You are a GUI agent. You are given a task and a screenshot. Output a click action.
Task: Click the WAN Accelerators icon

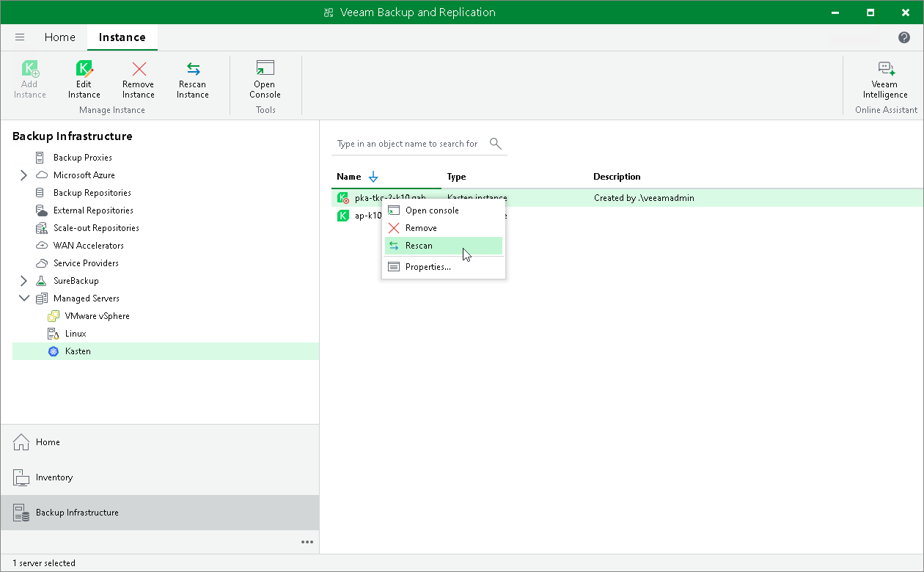42,246
